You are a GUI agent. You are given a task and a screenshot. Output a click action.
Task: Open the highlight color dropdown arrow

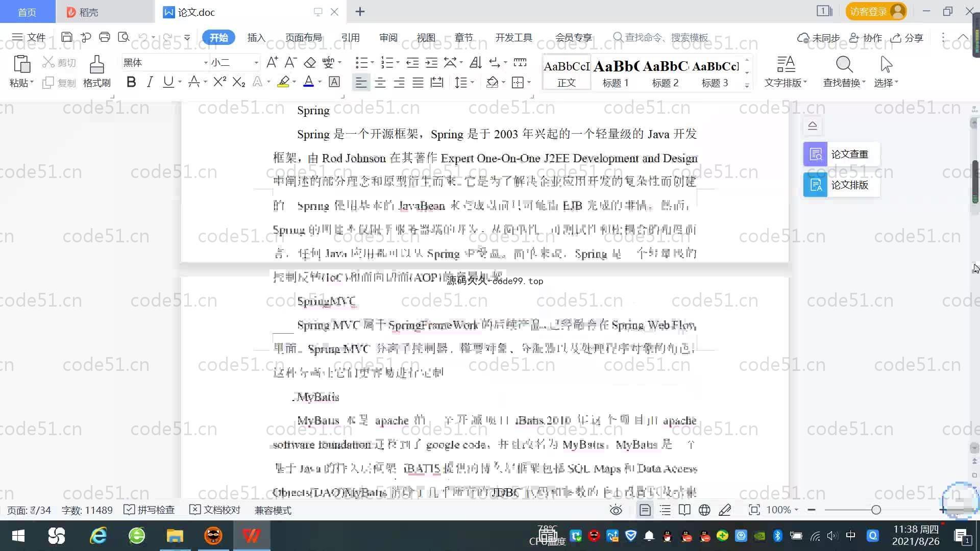[294, 82]
